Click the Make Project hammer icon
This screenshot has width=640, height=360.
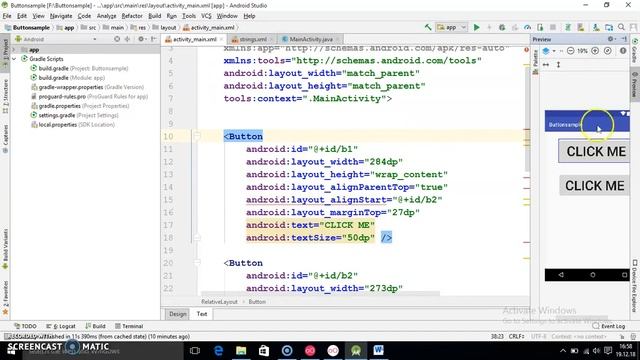[x=428, y=27]
